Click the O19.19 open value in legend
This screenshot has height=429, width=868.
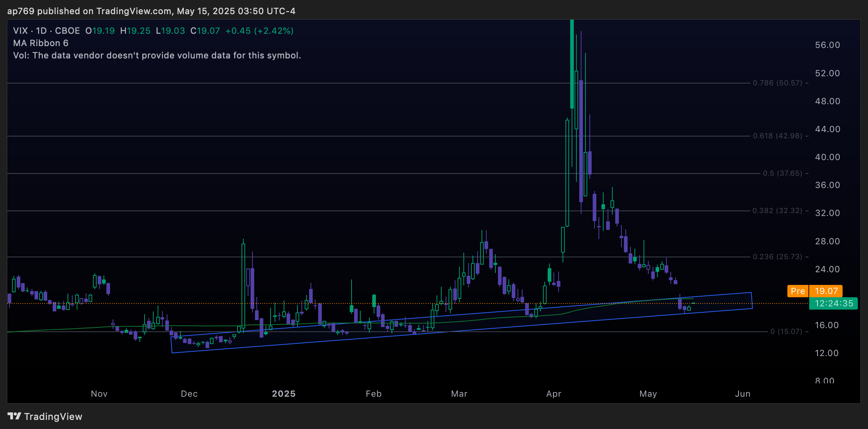click(x=100, y=31)
